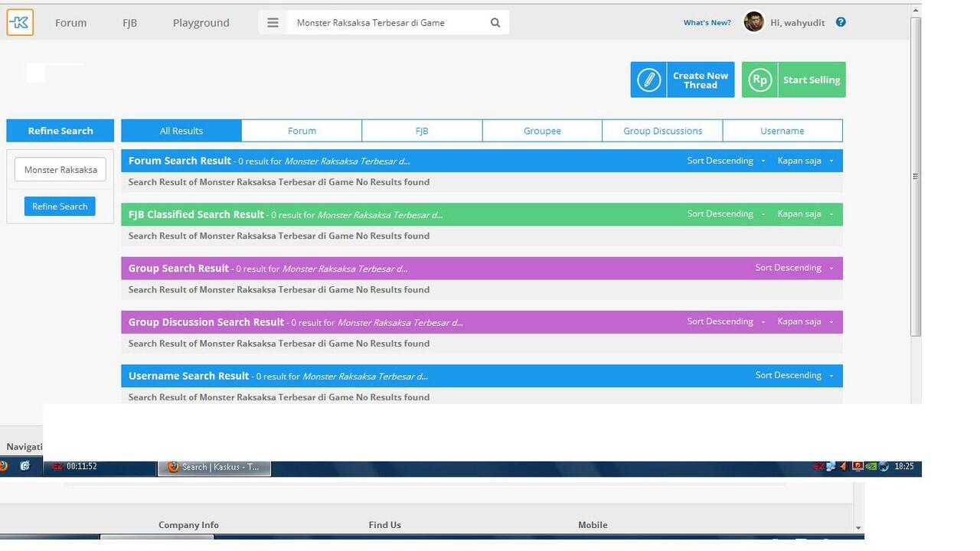Click the Rp icon on Start Selling

(x=759, y=80)
